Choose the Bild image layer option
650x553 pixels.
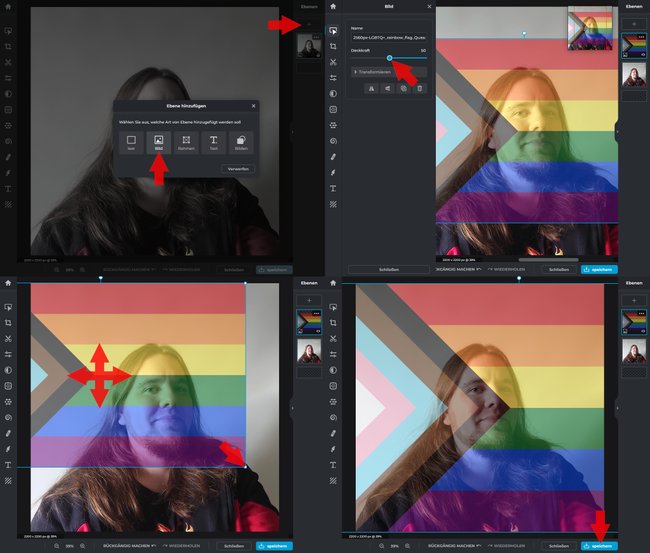point(158,142)
